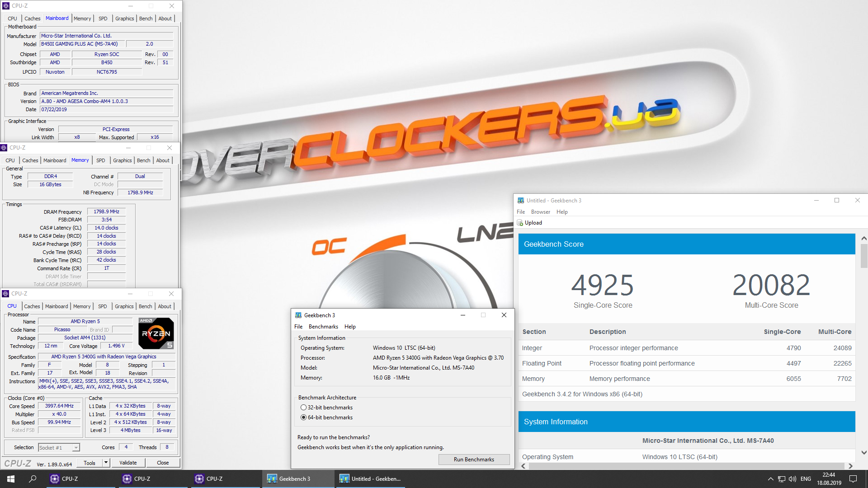Open Browser menu in results window

[541, 212]
